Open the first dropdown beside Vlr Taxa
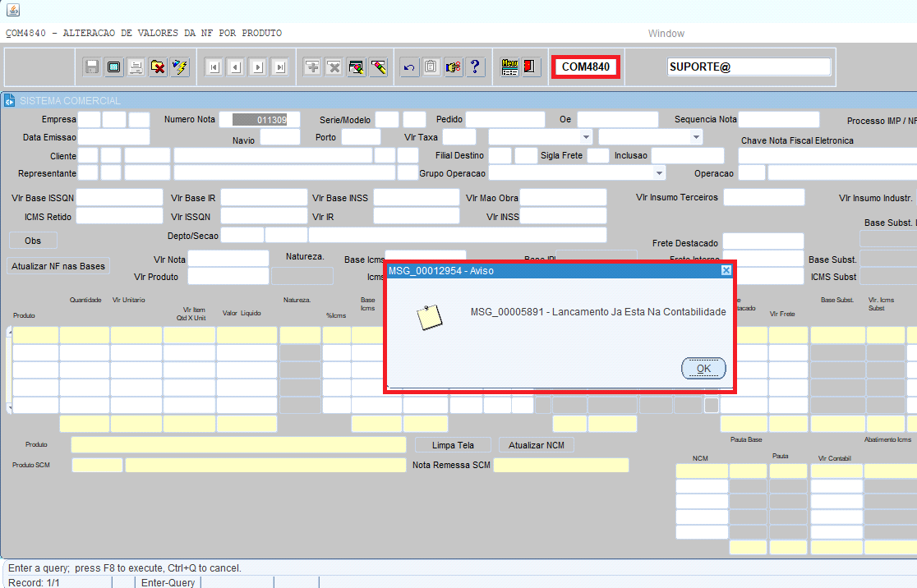Viewport: 917px width, 588px height. coord(586,137)
